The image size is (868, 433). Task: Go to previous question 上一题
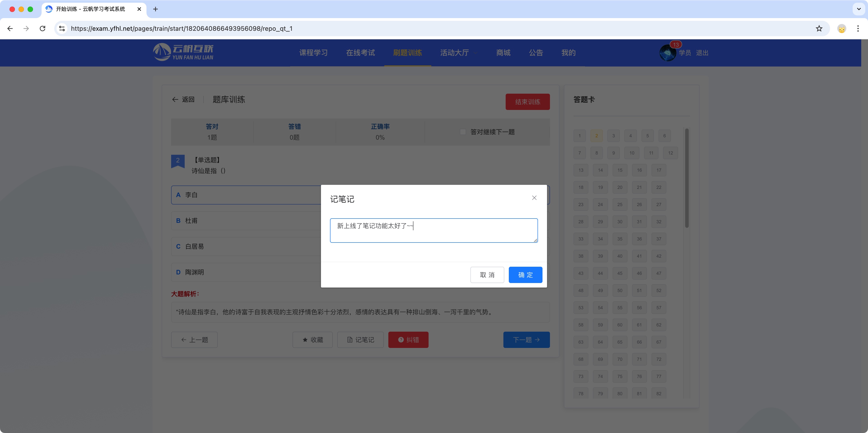(x=194, y=340)
